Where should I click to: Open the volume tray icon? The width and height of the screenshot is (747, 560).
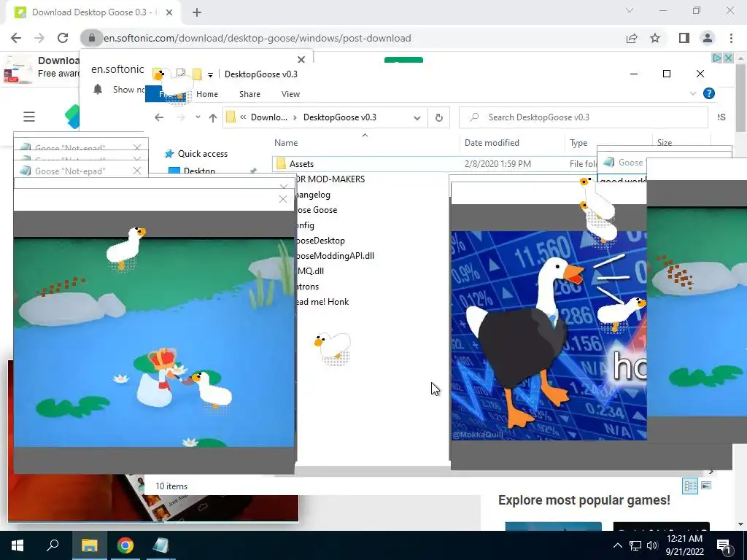pos(652,545)
